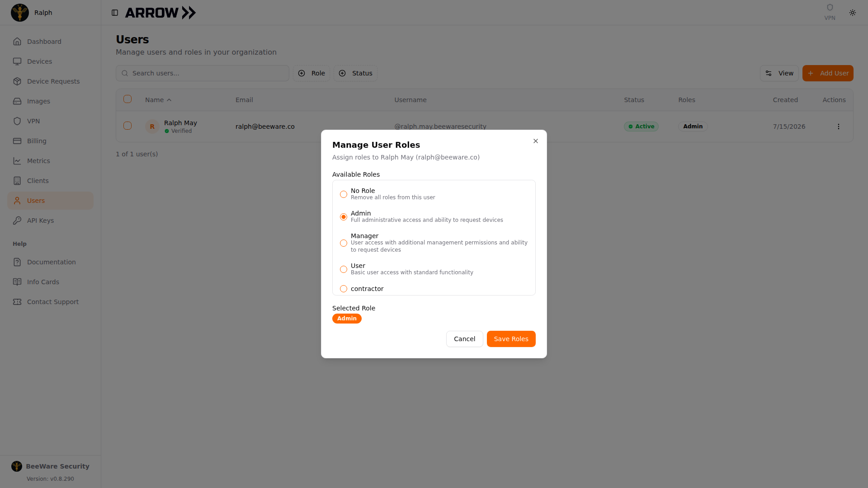Click the Username column header
The width and height of the screenshot is (868, 488).
(x=410, y=100)
